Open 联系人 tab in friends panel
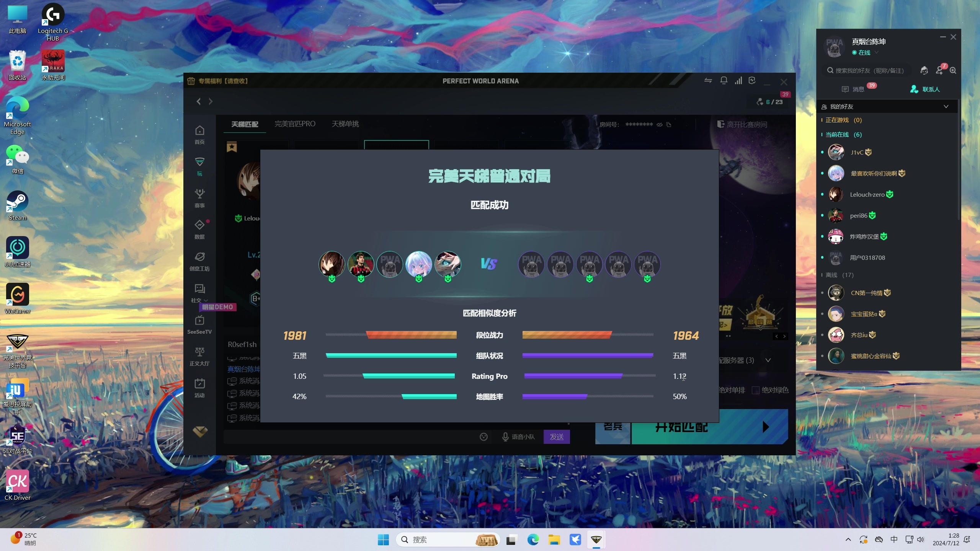 pos(924,89)
